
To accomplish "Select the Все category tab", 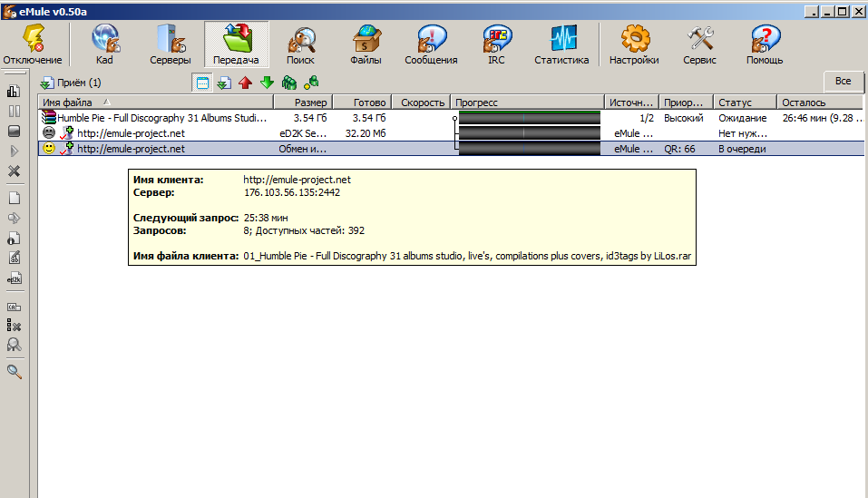I will click(844, 81).
